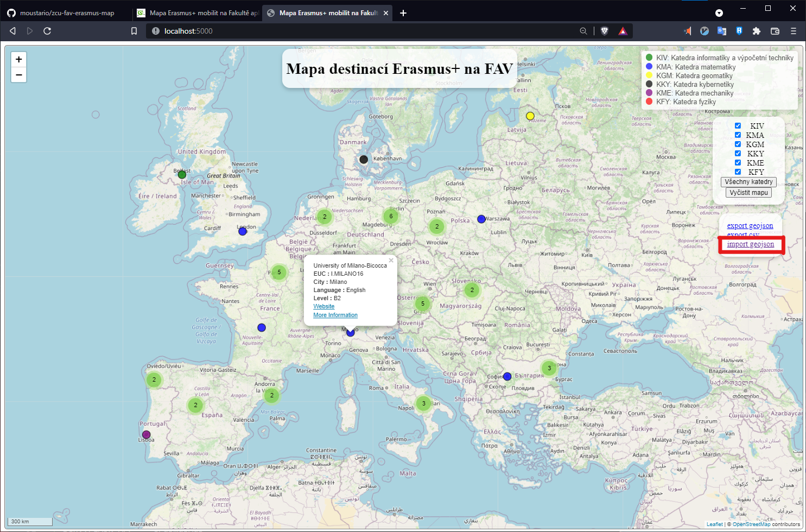806x532 pixels.
Task: Open the Website link in popup
Action: 324,306
